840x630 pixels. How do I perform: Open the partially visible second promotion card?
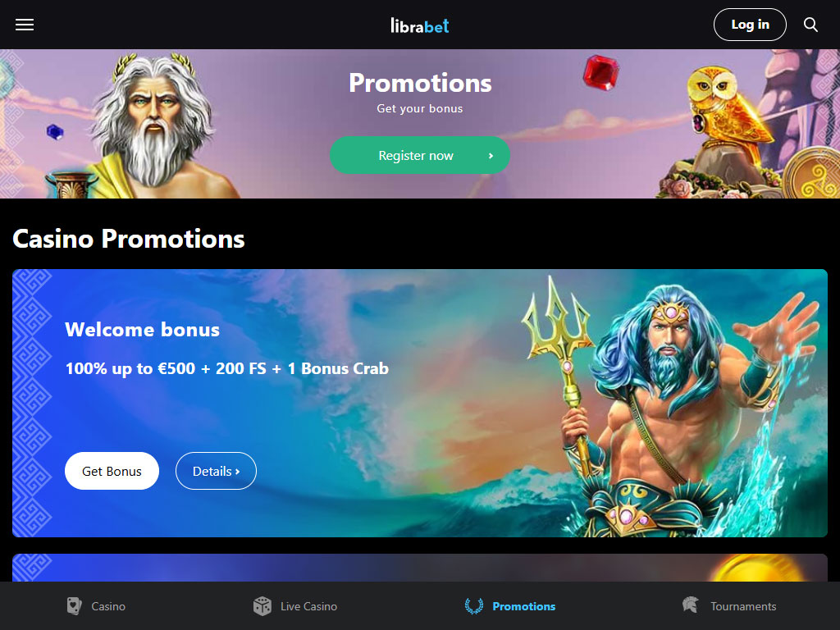tap(420, 568)
